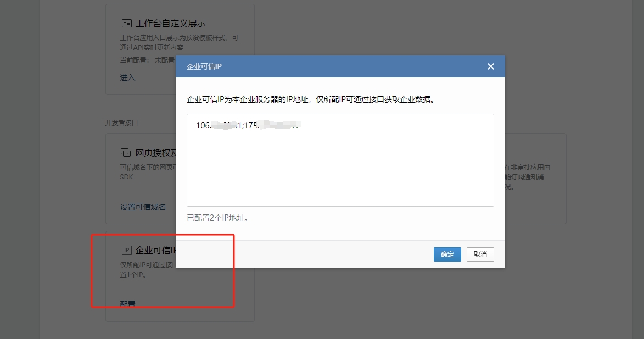
Task: Click empty area inside IP address textbox
Action: click(340, 170)
